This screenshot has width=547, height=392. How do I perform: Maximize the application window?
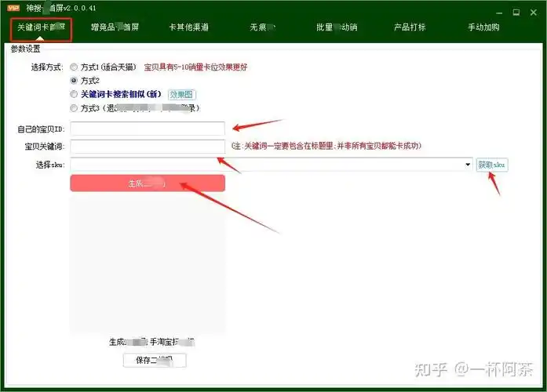click(x=516, y=13)
